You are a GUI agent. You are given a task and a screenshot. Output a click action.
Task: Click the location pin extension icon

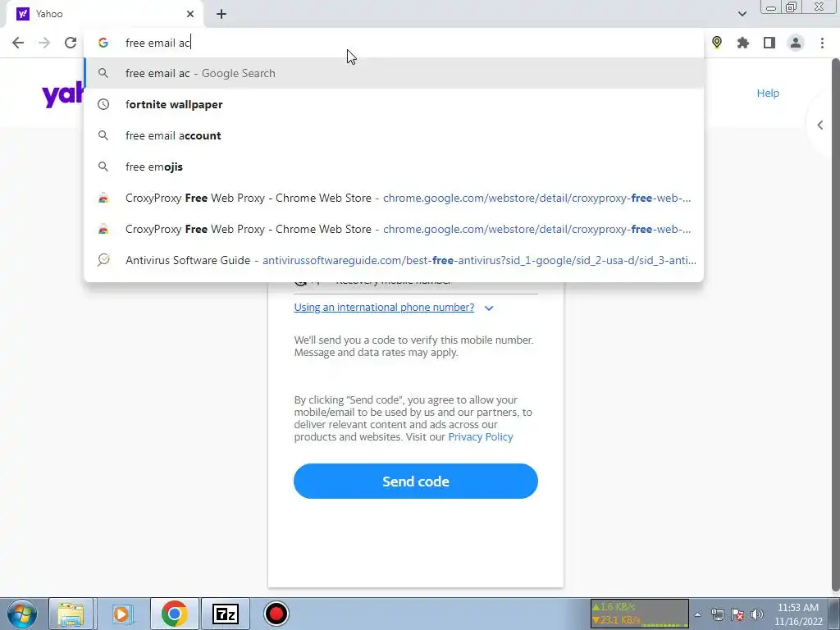[x=717, y=43]
